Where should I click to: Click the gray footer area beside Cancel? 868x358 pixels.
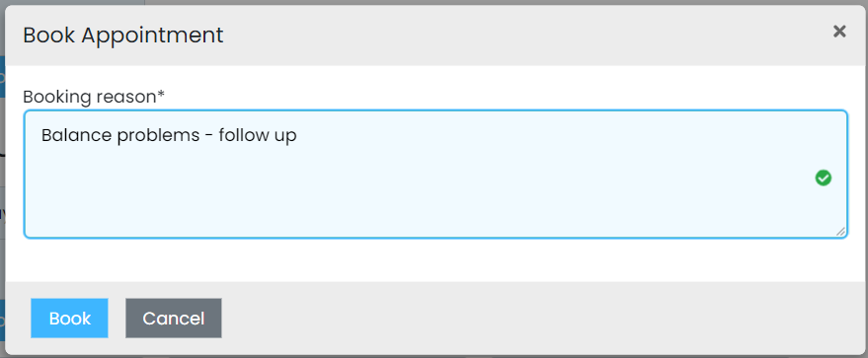click(526, 319)
